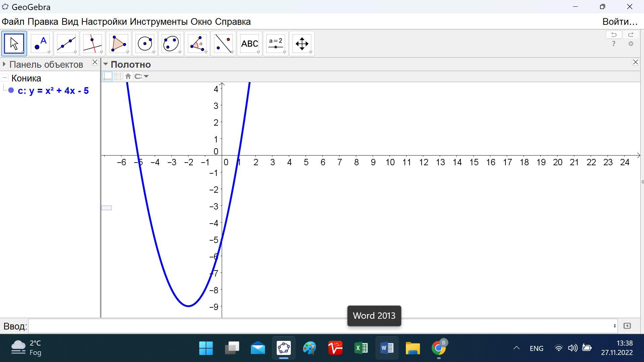
Task: Toggle grid display in graphics stylebar
Action: point(118,76)
